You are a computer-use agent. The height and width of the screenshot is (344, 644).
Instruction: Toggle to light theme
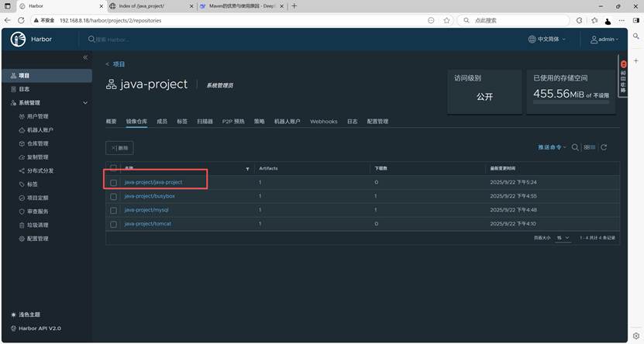click(26, 315)
